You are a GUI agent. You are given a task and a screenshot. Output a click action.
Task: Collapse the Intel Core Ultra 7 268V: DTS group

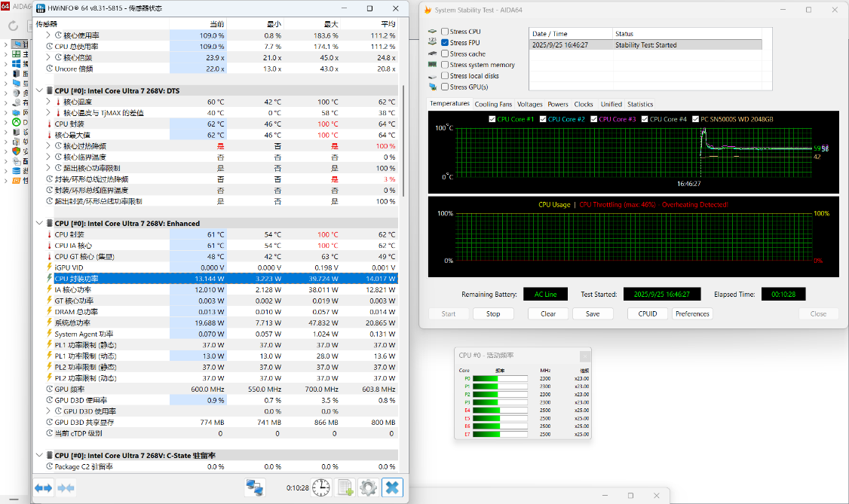coord(40,90)
